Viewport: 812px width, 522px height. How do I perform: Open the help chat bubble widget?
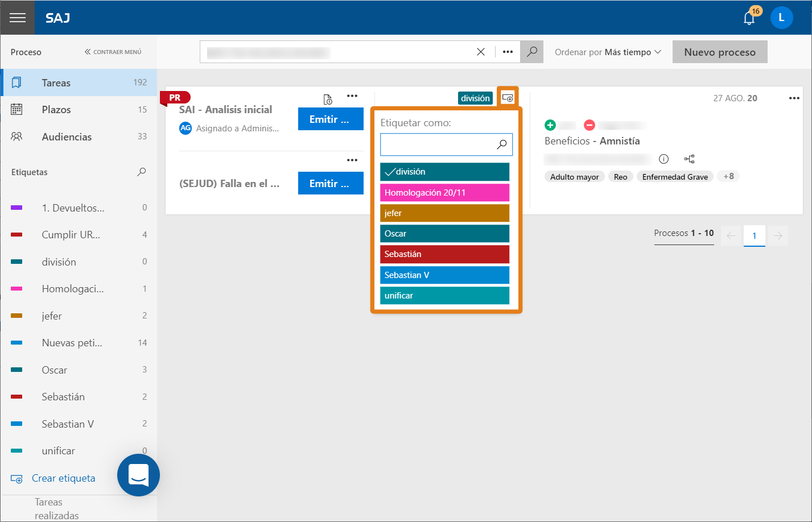138,475
